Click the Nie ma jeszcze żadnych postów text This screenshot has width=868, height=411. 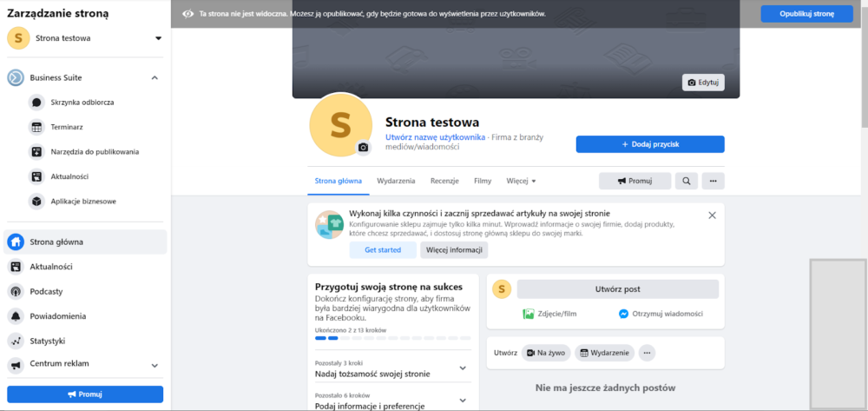(x=606, y=388)
